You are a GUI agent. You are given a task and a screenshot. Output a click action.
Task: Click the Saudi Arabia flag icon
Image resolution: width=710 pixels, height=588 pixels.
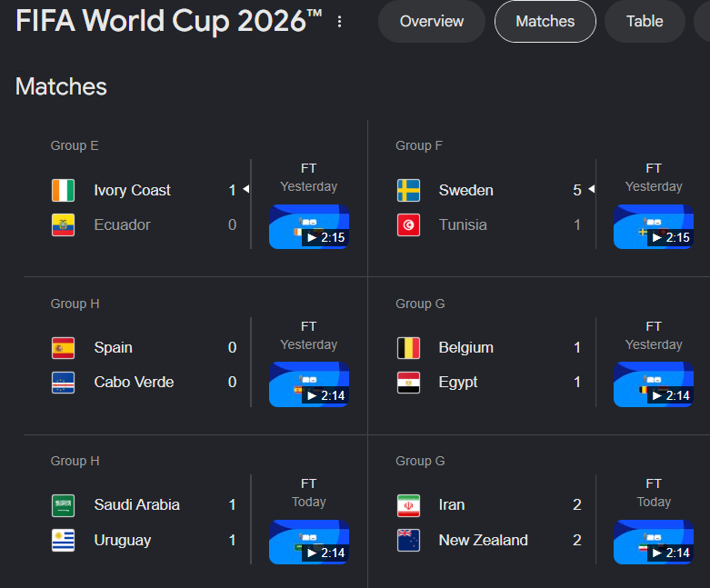point(63,505)
